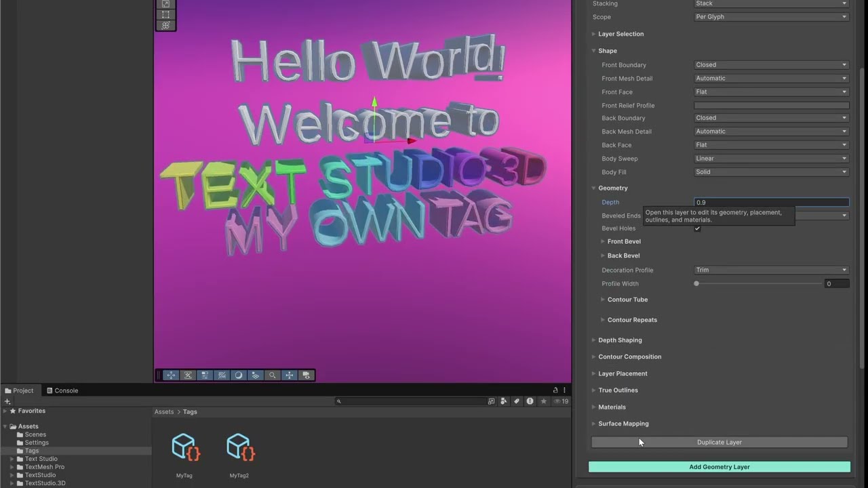
Task: Open the Body Sweep dropdown set to Linear
Action: (771, 159)
